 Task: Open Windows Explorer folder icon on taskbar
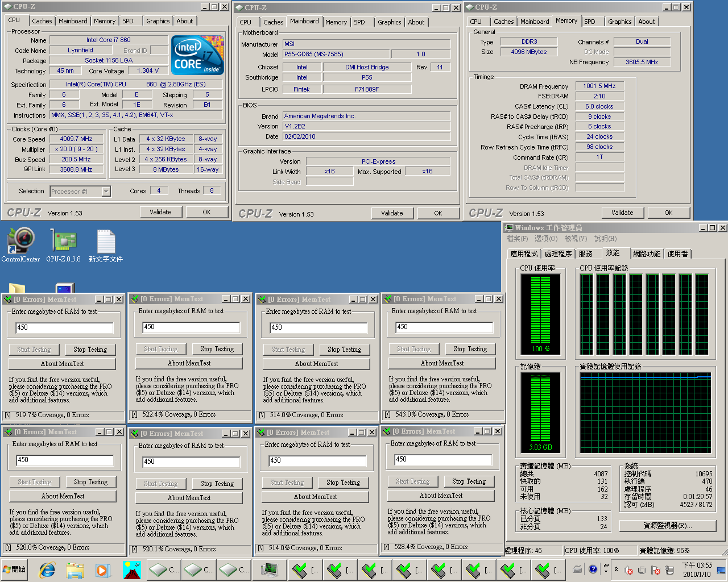[x=75, y=569]
